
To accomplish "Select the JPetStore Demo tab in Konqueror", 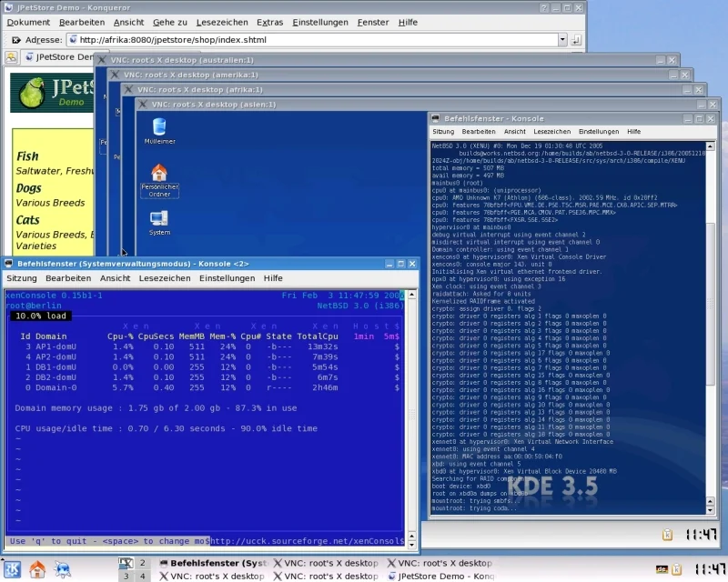I will (x=59, y=57).
